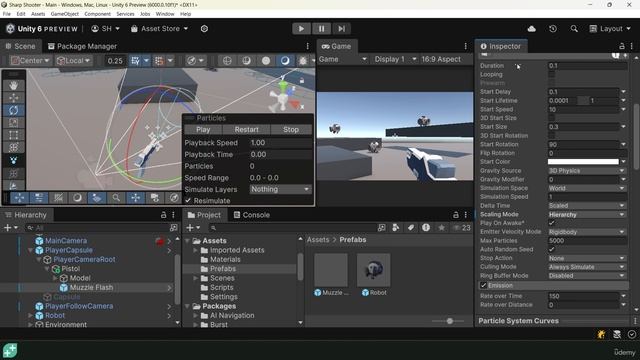
Task: Open the Stop Action dropdown
Action: pyautogui.click(x=587, y=258)
